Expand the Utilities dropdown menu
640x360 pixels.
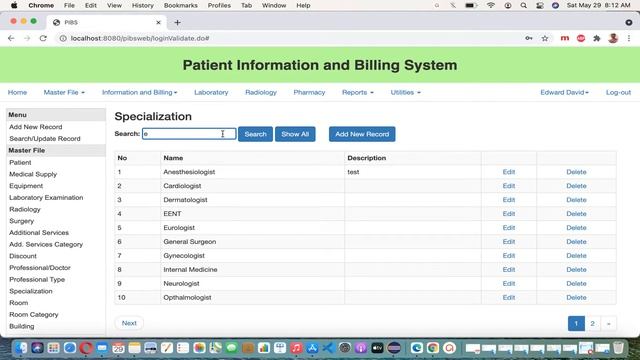tap(405, 92)
